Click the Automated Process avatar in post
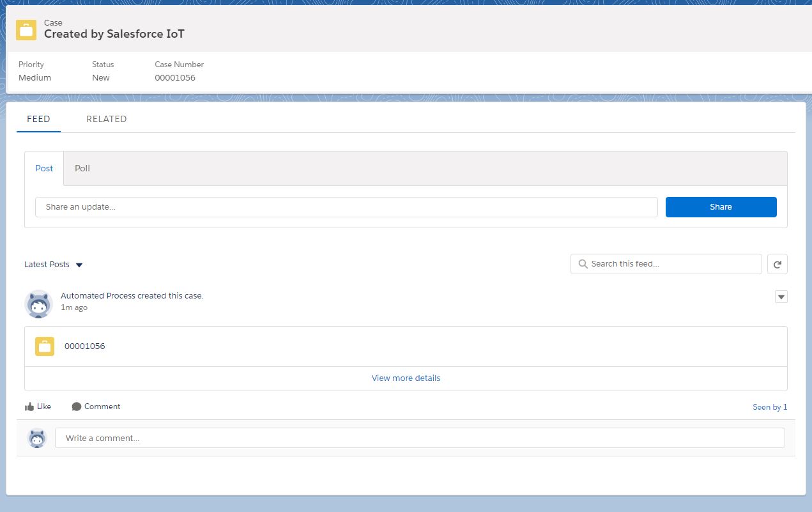This screenshot has height=512, width=812. tap(38, 304)
